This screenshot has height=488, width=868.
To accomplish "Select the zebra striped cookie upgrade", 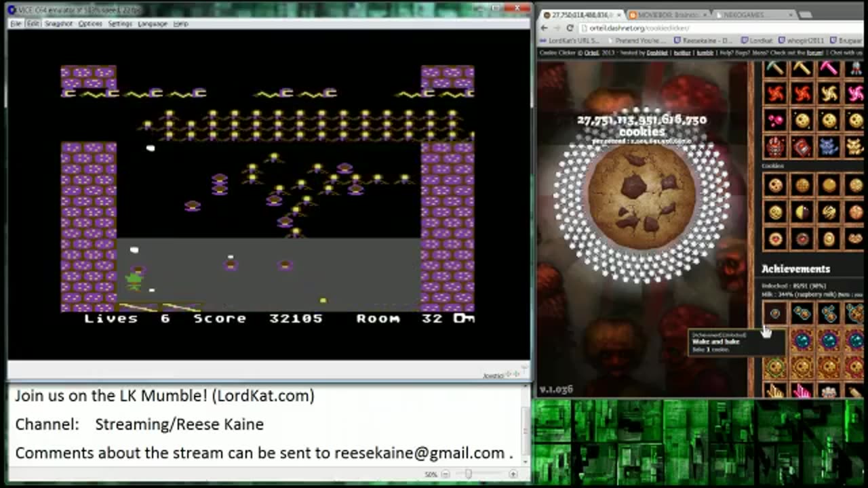I will 829,211.
